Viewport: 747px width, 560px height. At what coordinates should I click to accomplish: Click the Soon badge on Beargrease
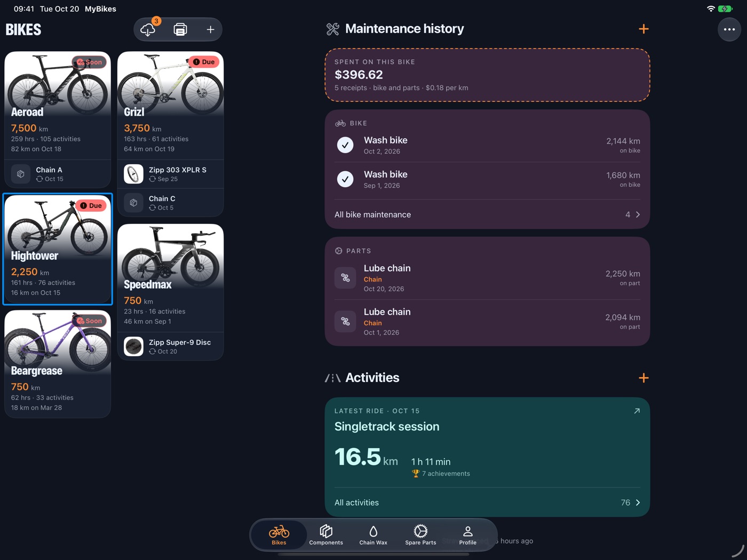[90, 321]
